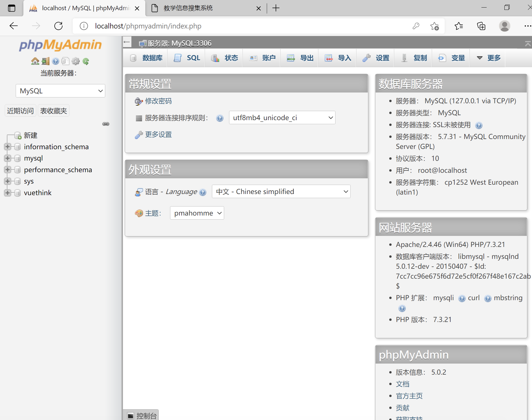Click the phpMyAdmin home icon
This screenshot has height=420, width=532.
click(x=35, y=61)
